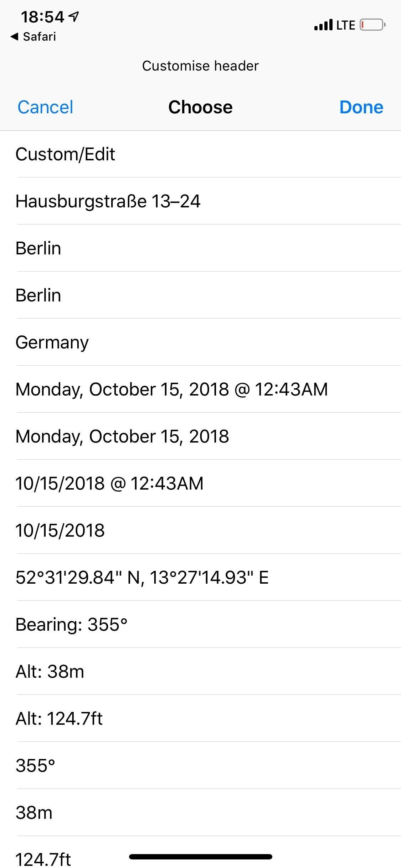The image size is (401, 868).
Task: Select Germany from the list
Action: point(52,342)
